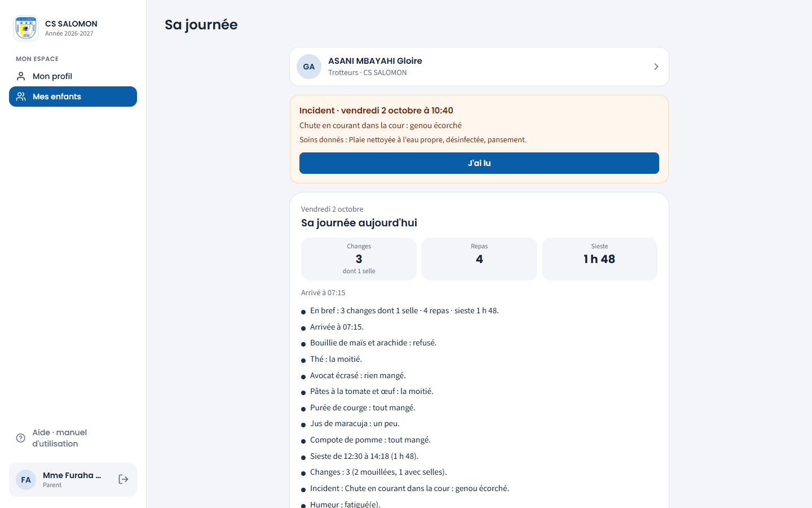Click the Mes enfants people icon
Screen dimensions: 812x508
(21, 97)
